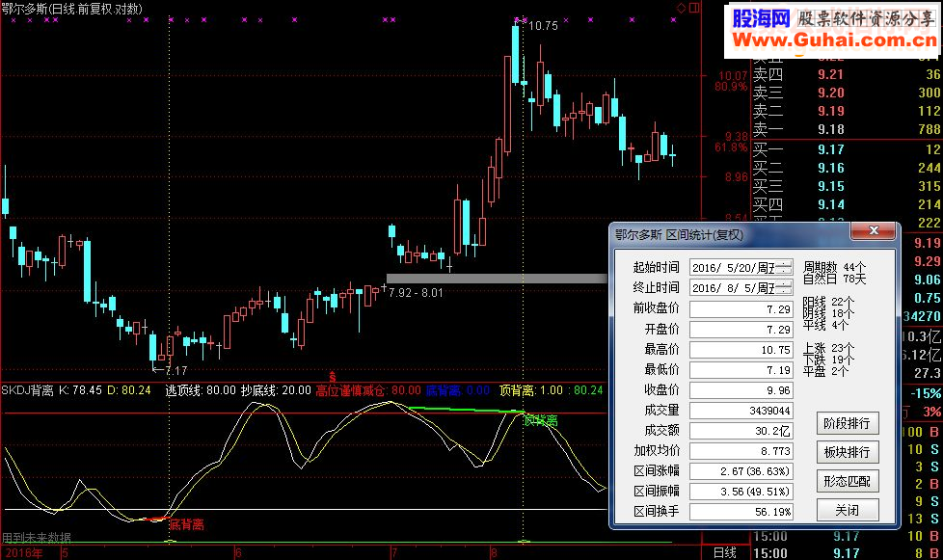943x560 pixels.
Task: Click the 卖四 order row at 9.21
Action: [847, 74]
